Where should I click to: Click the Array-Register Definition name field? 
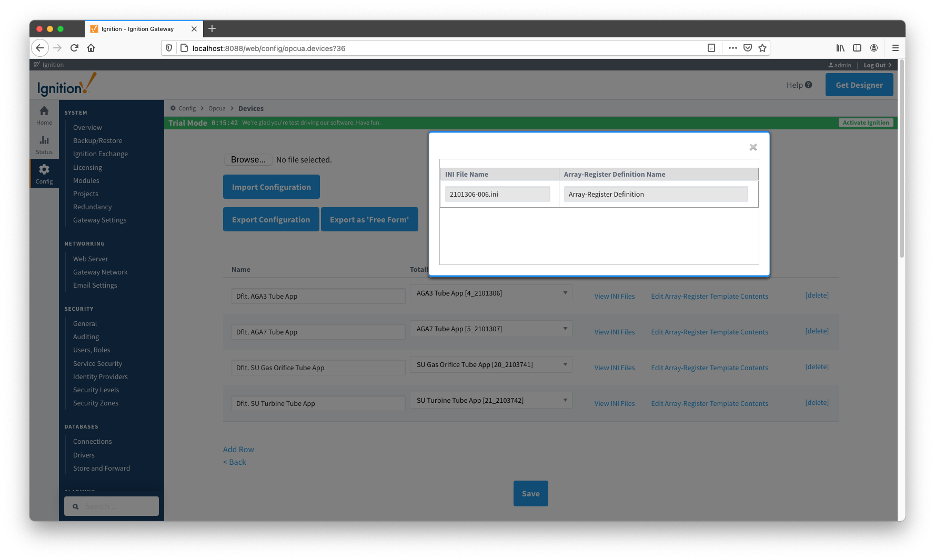pos(656,194)
